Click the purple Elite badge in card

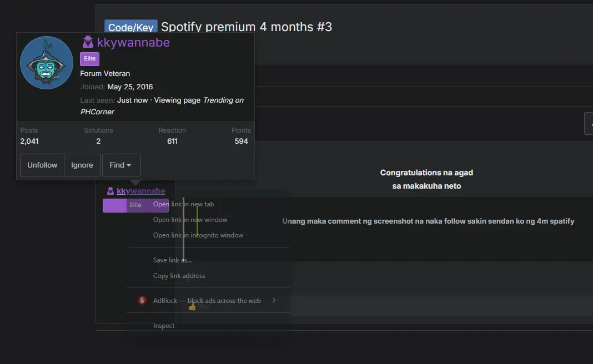[x=89, y=59]
